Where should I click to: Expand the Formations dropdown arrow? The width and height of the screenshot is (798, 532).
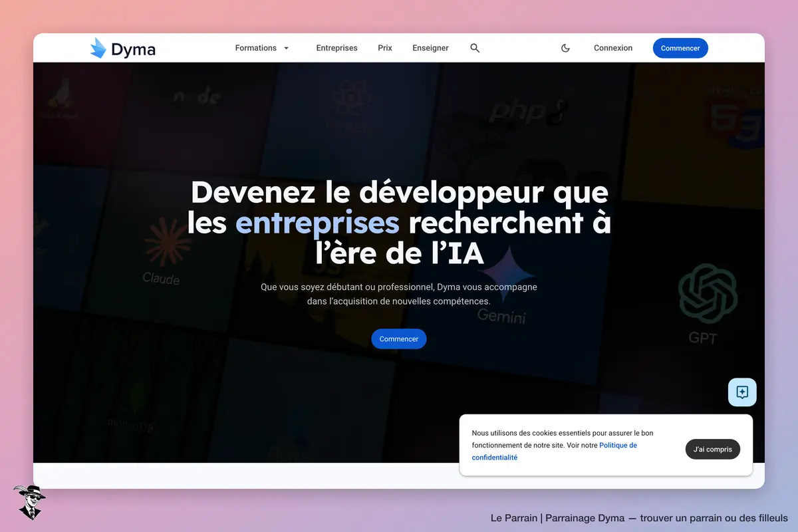pos(287,48)
